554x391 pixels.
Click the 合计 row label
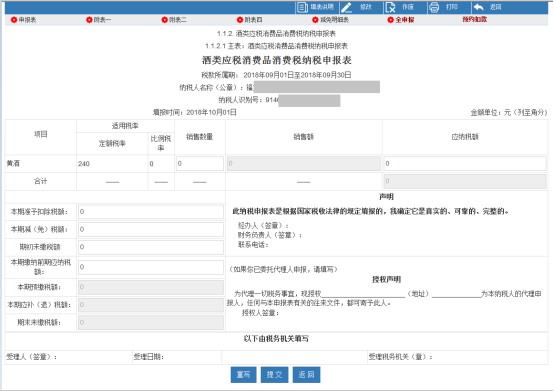(41, 181)
